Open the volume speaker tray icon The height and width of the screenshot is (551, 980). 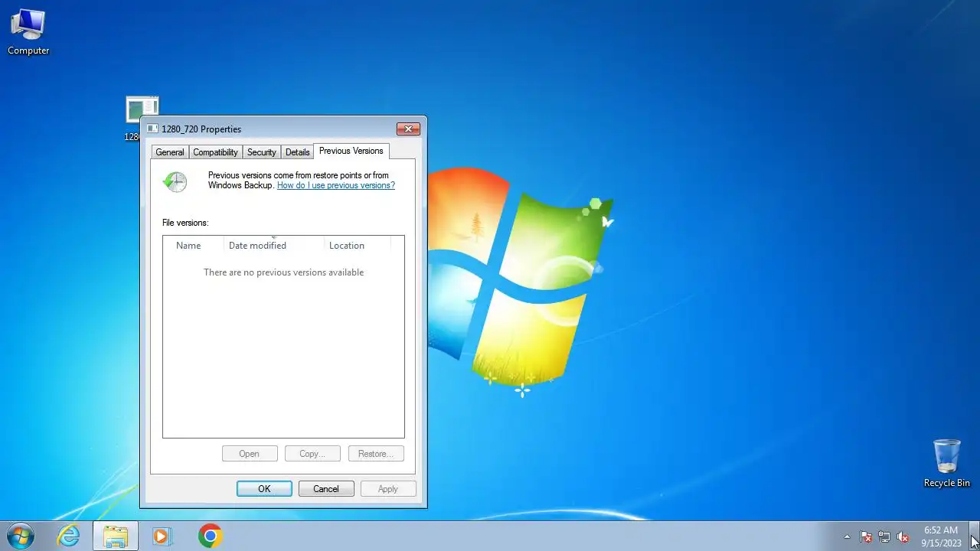point(903,536)
